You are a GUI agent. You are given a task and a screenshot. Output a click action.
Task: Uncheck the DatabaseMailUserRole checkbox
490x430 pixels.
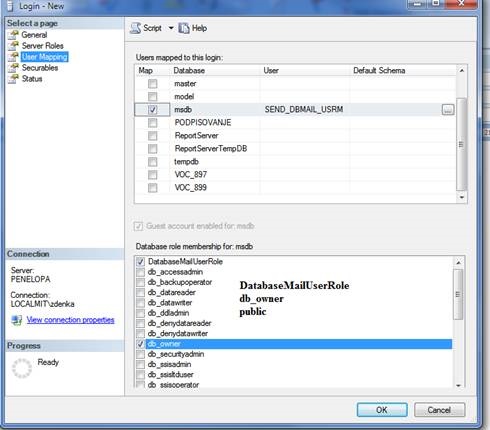pyautogui.click(x=140, y=262)
